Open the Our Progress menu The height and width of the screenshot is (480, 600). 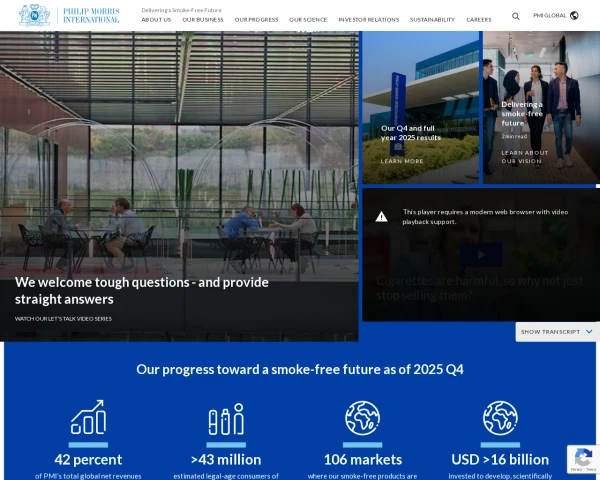pyautogui.click(x=256, y=20)
